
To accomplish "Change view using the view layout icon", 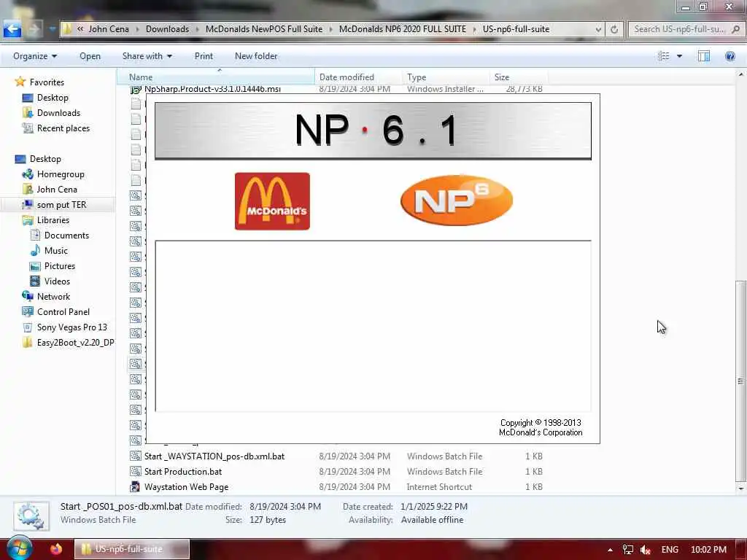I will [664, 56].
